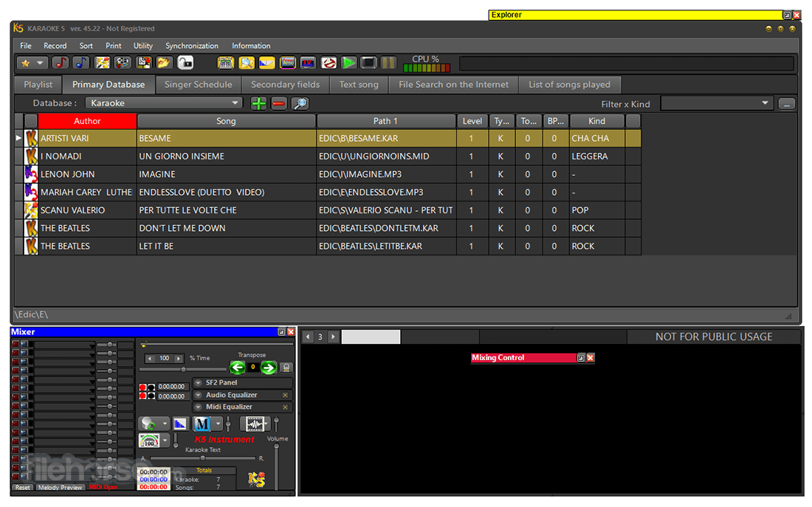Click the pause button in toolbar
Viewport: 812px width, 507px height.
388,63
